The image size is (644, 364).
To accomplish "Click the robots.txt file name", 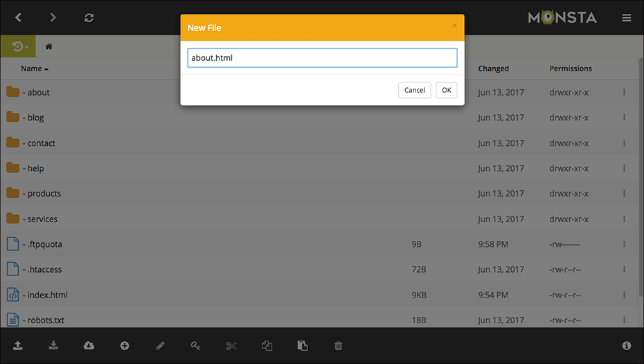I will click(x=46, y=320).
